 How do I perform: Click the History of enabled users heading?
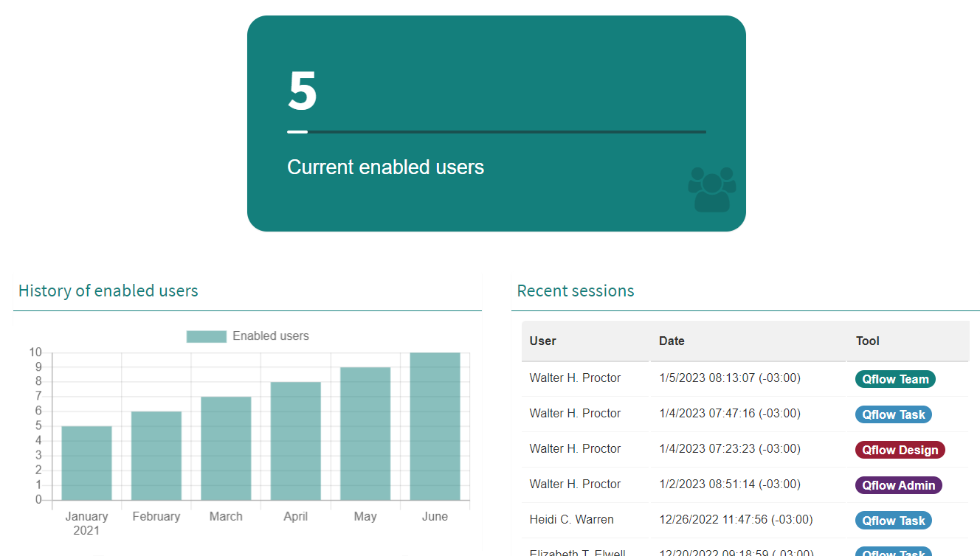coord(108,291)
